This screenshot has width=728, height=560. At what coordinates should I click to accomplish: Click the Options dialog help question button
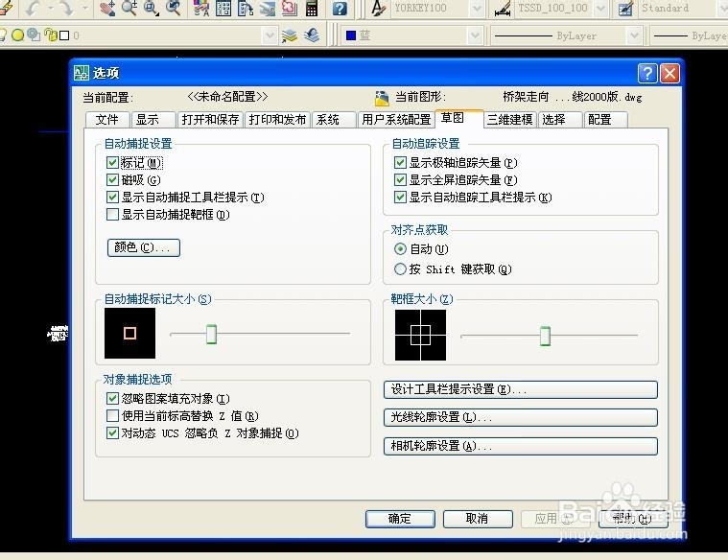click(647, 74)
